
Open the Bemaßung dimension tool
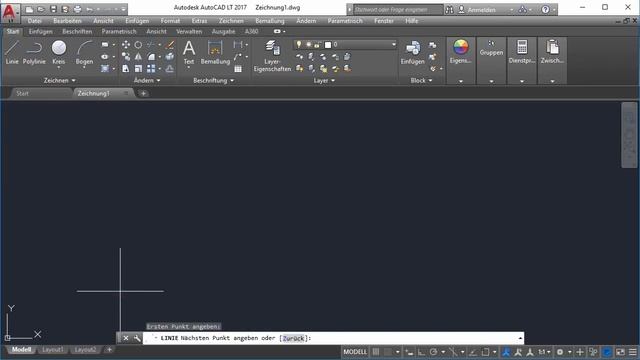click(215, 52)
